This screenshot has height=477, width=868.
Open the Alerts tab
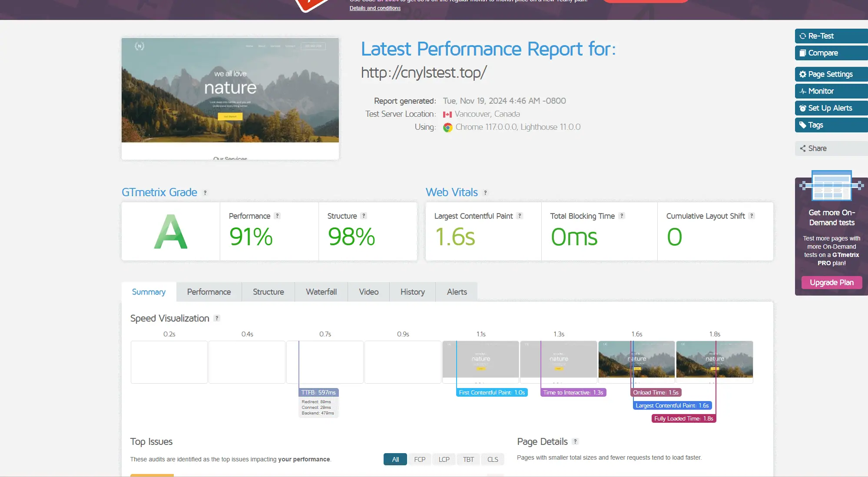(x=457, y=292)
